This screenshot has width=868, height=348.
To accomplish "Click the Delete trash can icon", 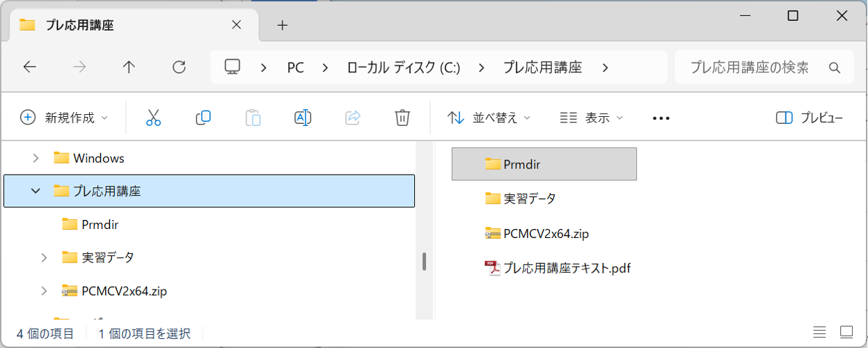I will point(402,118).
